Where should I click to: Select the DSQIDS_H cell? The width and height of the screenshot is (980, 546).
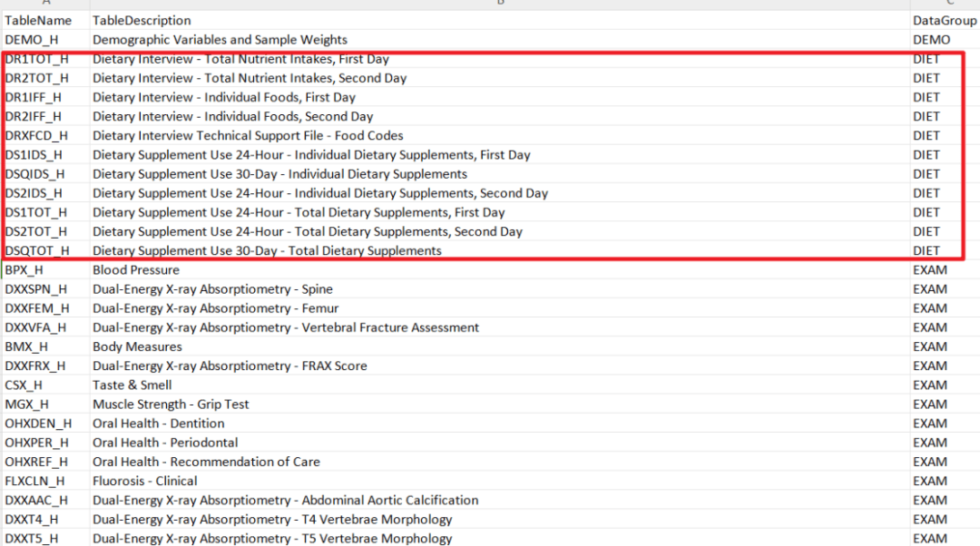tap(34, 174)
